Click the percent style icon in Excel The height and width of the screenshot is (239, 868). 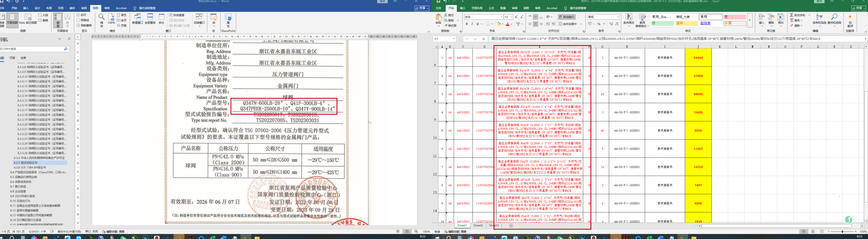coord(599,24)
